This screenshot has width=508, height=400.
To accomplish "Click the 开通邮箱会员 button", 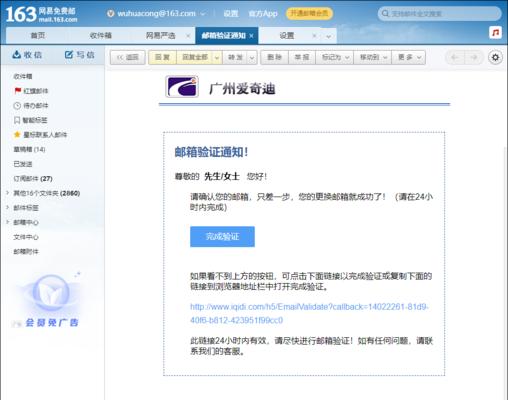I will [309, 13].
